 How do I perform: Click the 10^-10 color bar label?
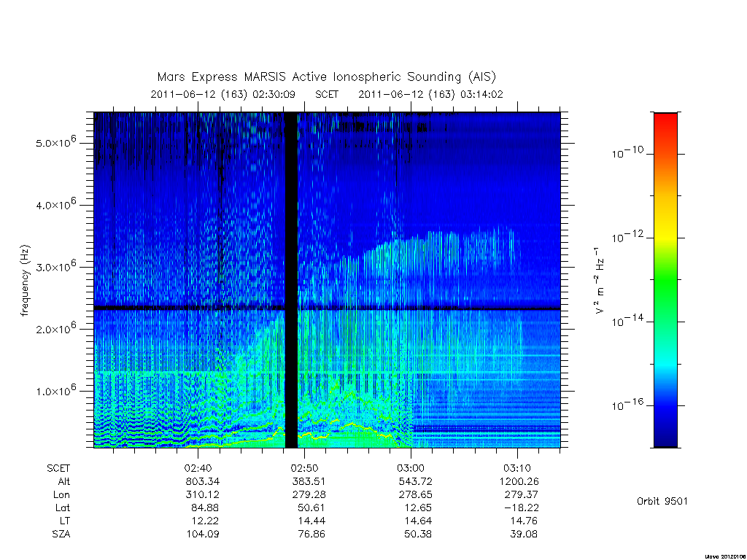coord(627,152)
